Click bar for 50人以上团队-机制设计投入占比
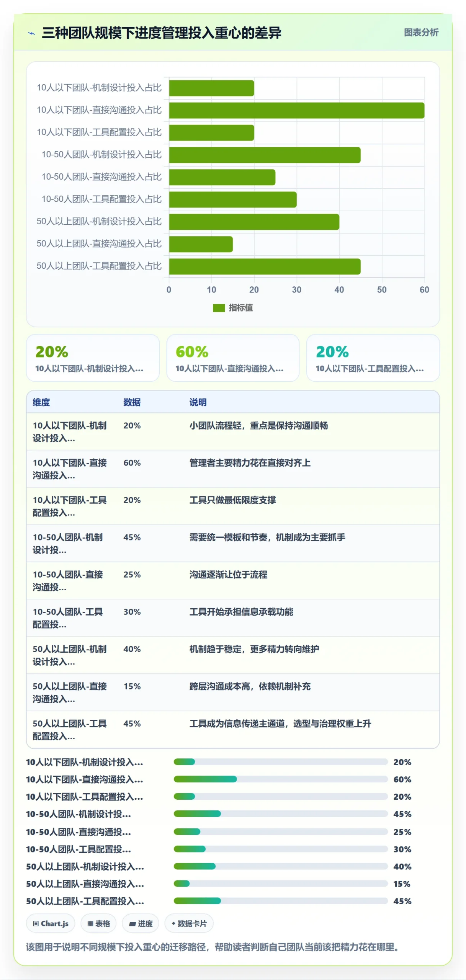 click(254, 222)
